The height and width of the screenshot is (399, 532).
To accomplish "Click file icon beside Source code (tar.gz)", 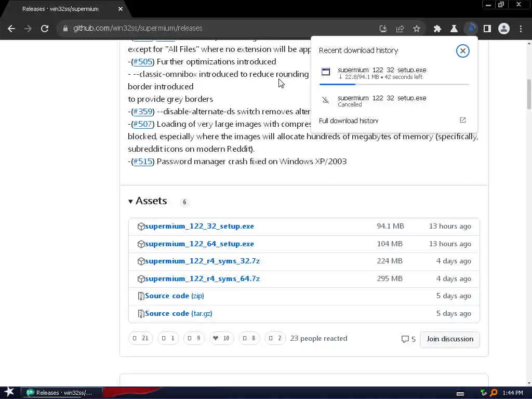I will [141, 314].
